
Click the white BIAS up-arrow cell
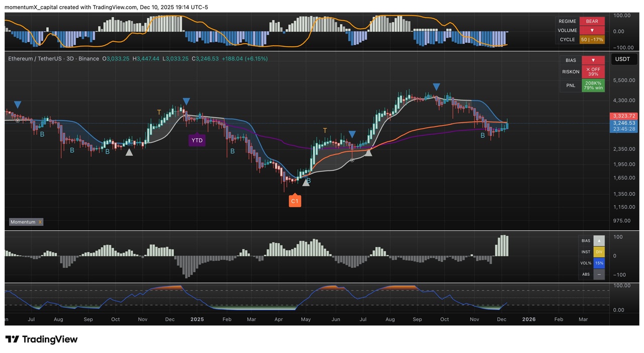click(599, 241)
